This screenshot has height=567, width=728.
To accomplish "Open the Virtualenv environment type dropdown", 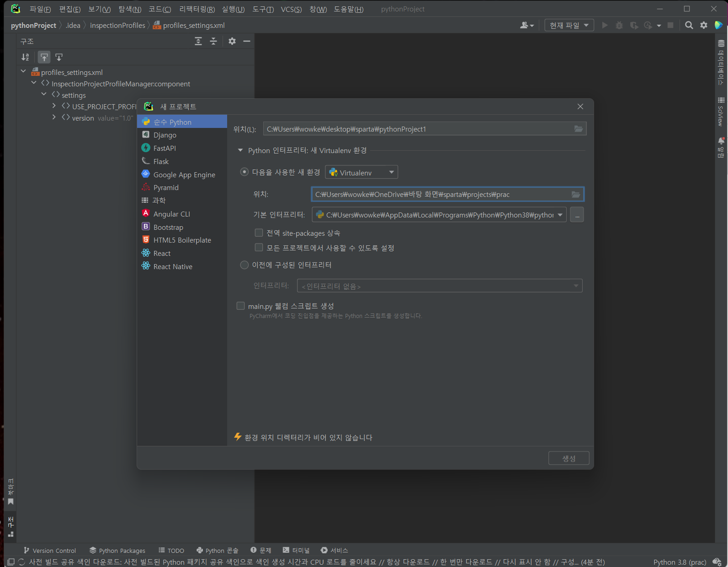I will coord(361,172).
